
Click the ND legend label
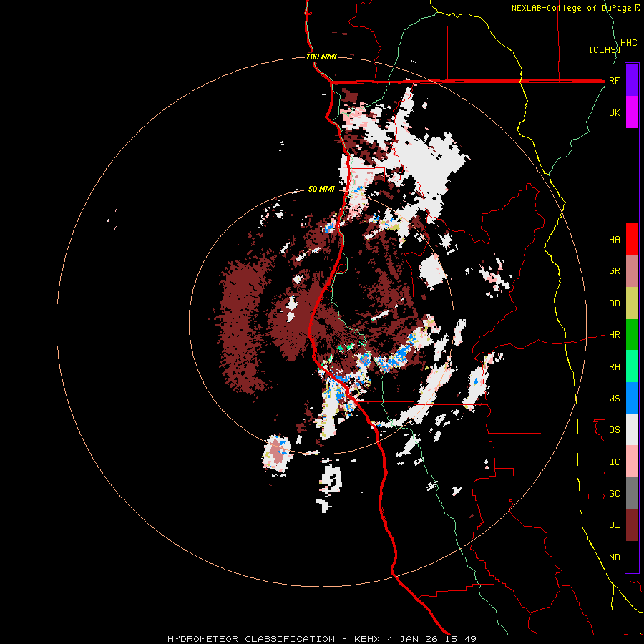coord(614,557)
